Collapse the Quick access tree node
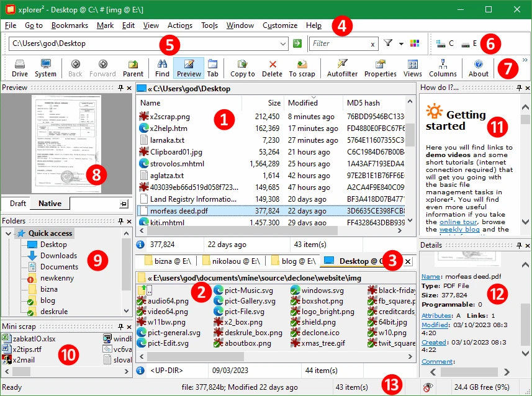The height and width of the screenshot is (396, 532). point(7,233)
